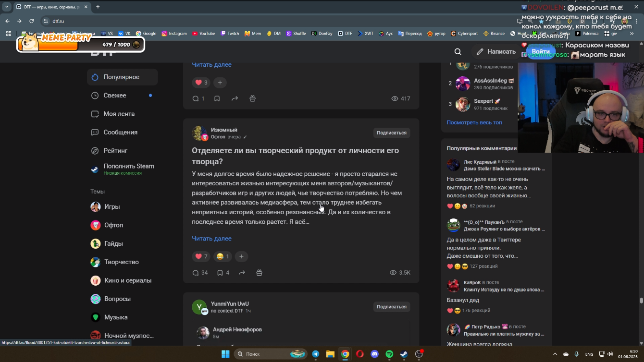Toggle the heart reaction with 3 likes

click(201, 83)
